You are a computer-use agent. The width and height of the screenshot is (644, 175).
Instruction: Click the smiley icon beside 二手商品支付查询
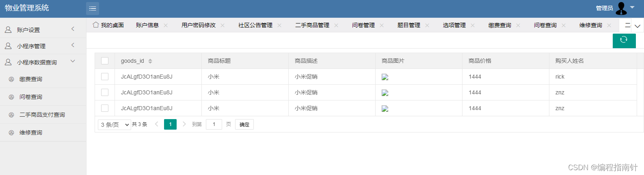pos(11,115)
